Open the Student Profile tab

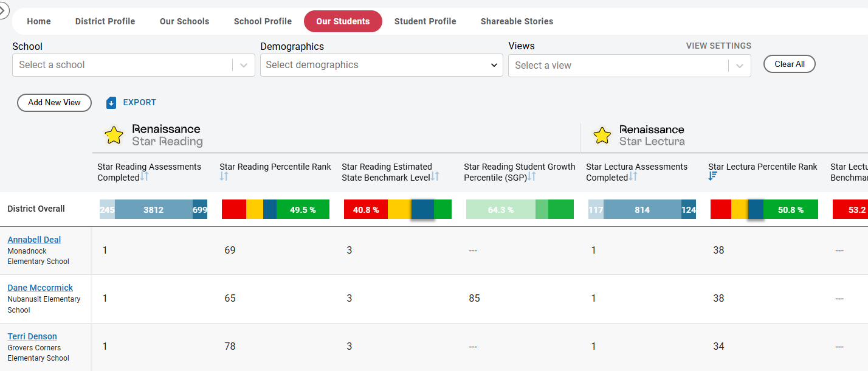point(425,21)
